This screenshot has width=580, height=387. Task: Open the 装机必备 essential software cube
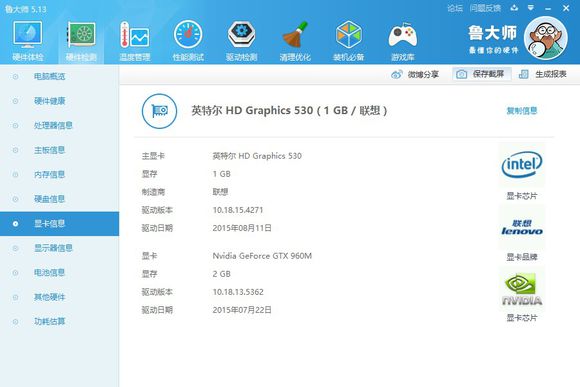click(x=348, y=41)
